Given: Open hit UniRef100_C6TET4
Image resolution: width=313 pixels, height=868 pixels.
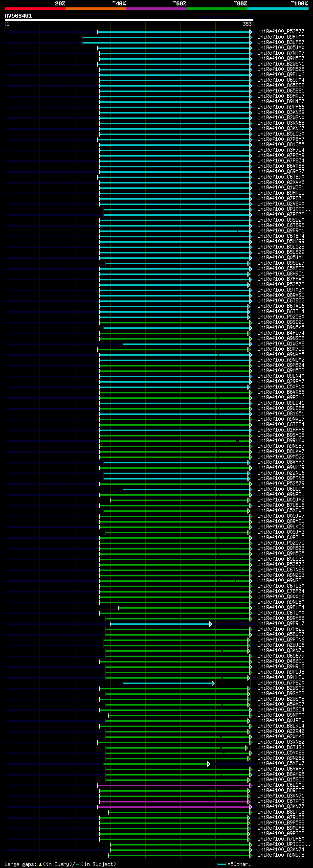Looking at the screenshot, I should point(281,236).
